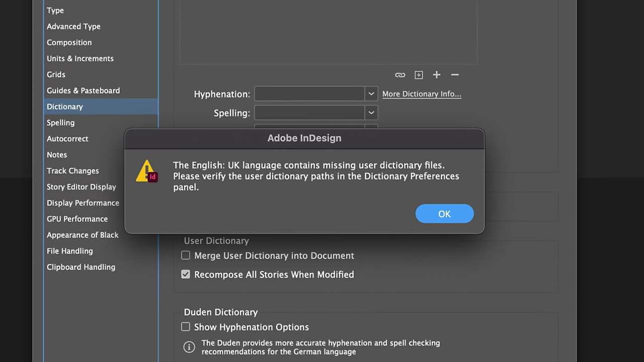This screenshot has height=362, width=644.
Task: Click inside the Spelling combo field
Action: 309,113
